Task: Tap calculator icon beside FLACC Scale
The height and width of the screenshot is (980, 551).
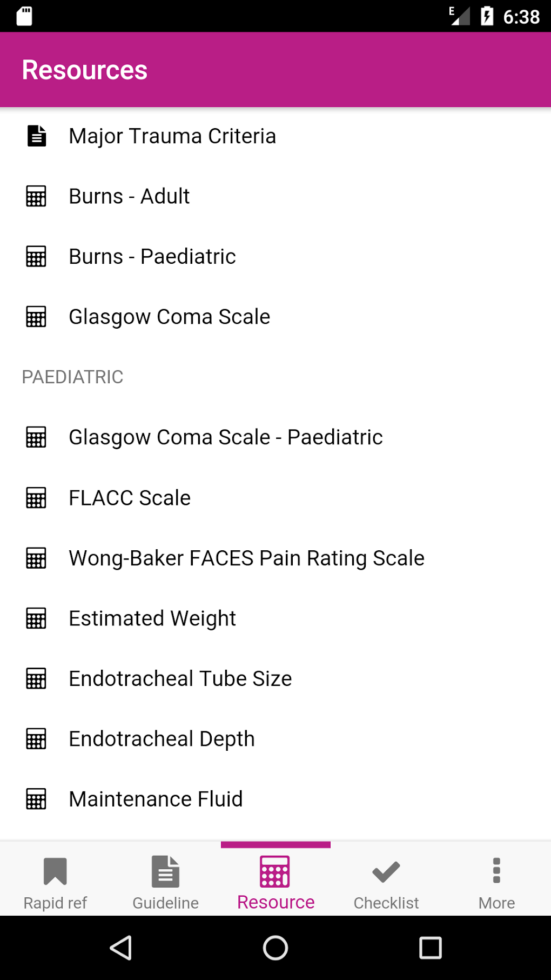Action: [37, 498]
